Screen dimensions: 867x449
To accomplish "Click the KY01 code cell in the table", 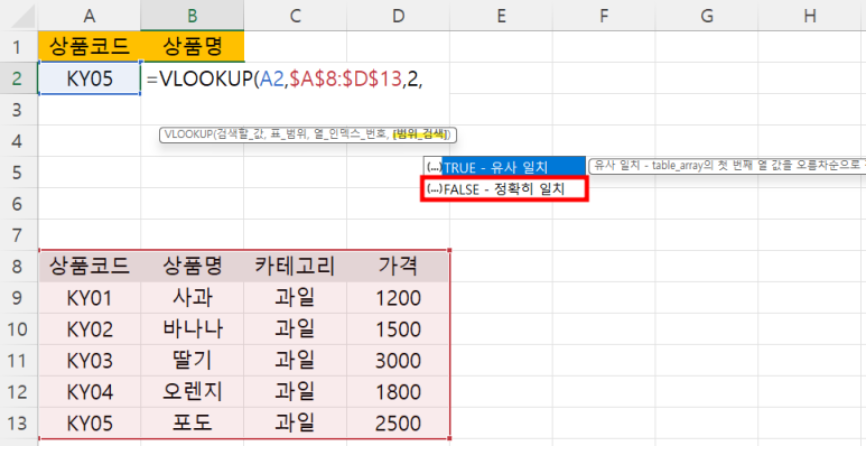I will click(x=89, y=298).
